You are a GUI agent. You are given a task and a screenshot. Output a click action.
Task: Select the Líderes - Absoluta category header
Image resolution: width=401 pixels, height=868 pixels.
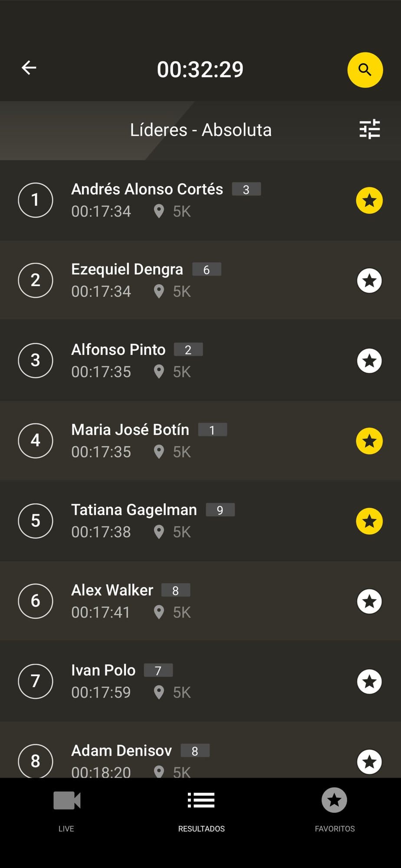click(x=200, y=130)
